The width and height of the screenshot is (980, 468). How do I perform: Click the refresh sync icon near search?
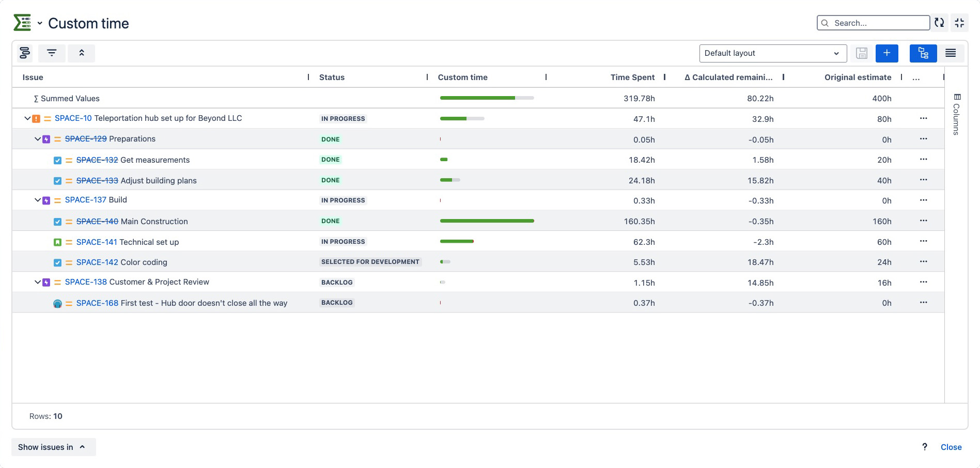[939, 23]
